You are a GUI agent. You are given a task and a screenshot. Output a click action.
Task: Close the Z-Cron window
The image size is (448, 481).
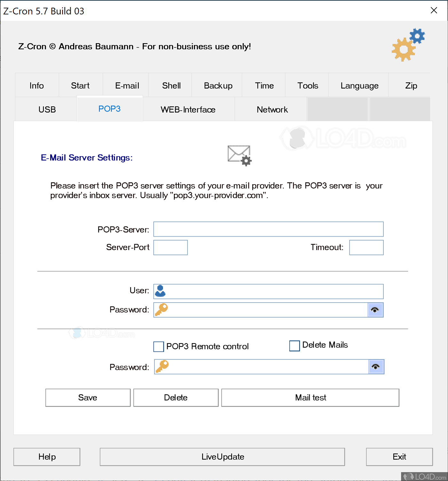(x=434, y=10)
